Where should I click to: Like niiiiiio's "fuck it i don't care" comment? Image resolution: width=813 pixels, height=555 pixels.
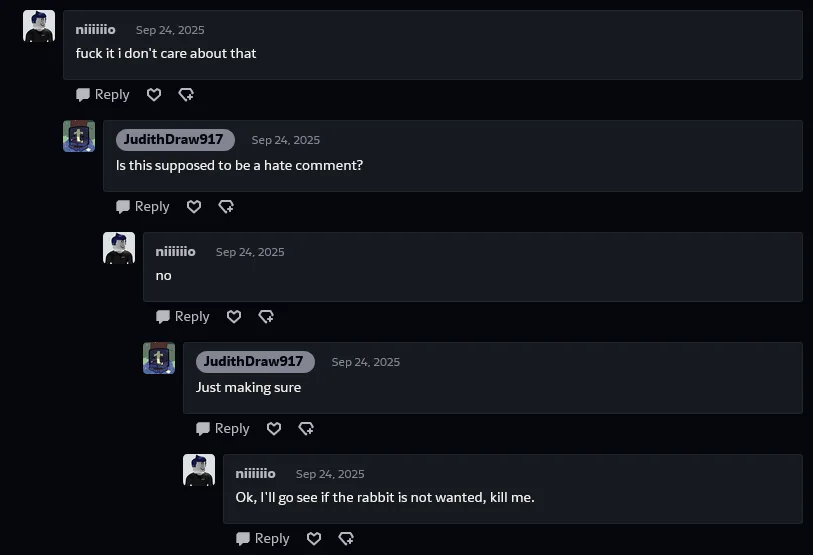pyautogui.click(x=154, y=95)
